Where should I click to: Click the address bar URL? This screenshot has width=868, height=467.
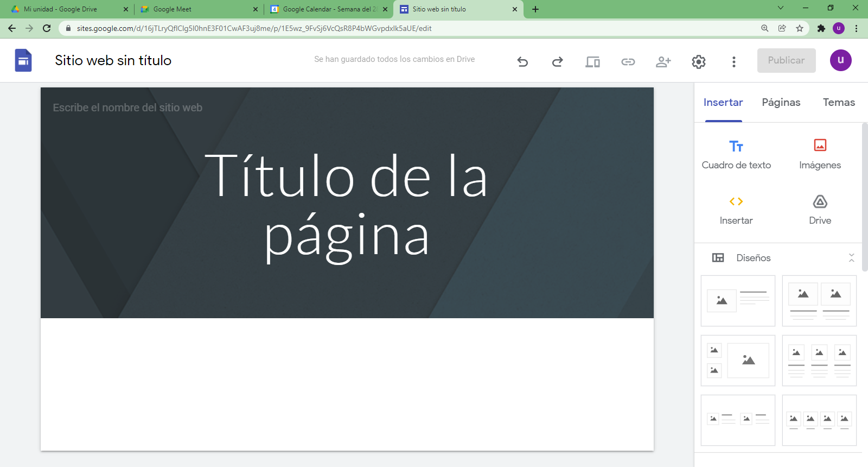254,28
